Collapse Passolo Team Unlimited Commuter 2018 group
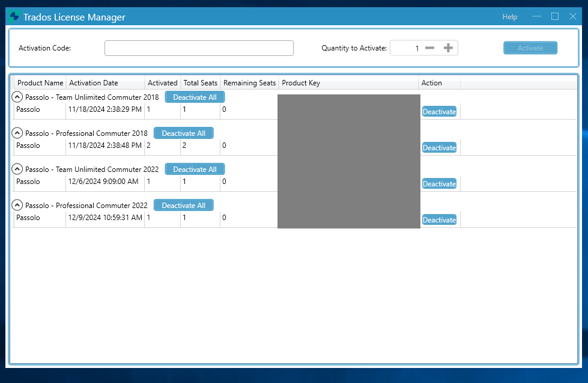Viewport: 588px width, 383px height. pyautogui.click(x=17, y=97)
